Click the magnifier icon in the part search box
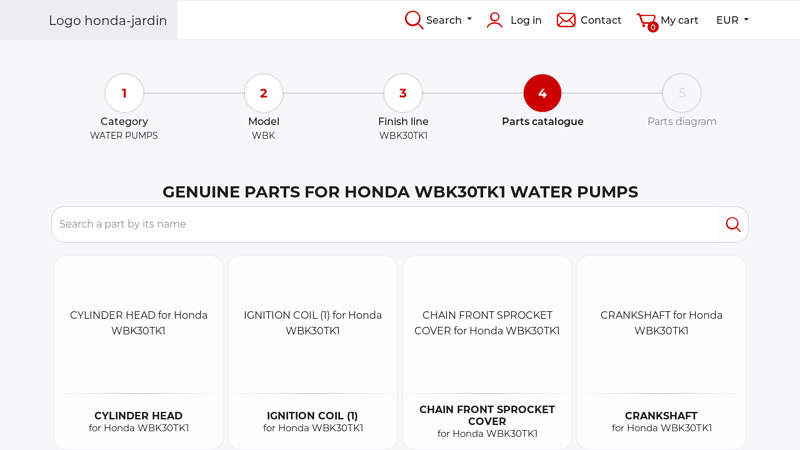This screenshot has width=800, height=450. click(733, 224)
